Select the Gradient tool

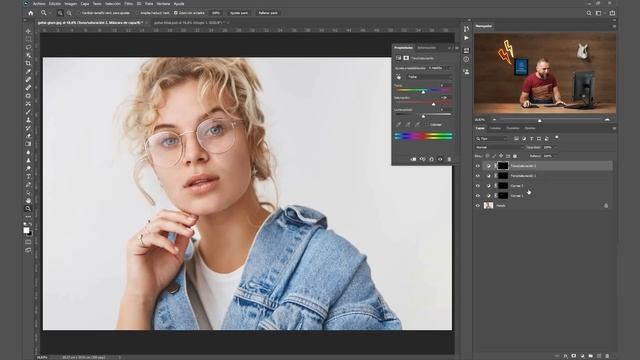[28, 144]
